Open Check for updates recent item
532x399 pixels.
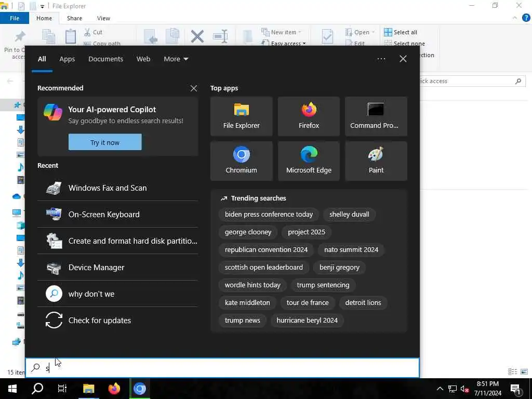[x=118, y=320]
